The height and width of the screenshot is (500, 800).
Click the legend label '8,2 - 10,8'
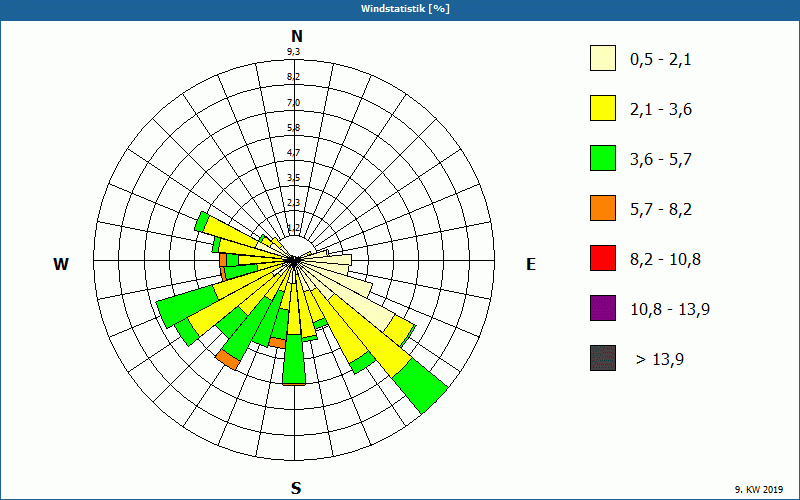pos(665,260)
